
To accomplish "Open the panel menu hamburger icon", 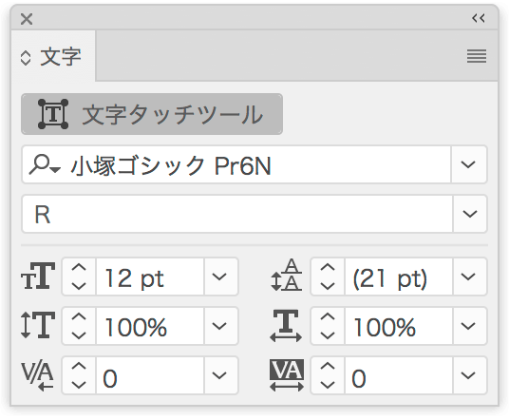I will click(477, 56).
